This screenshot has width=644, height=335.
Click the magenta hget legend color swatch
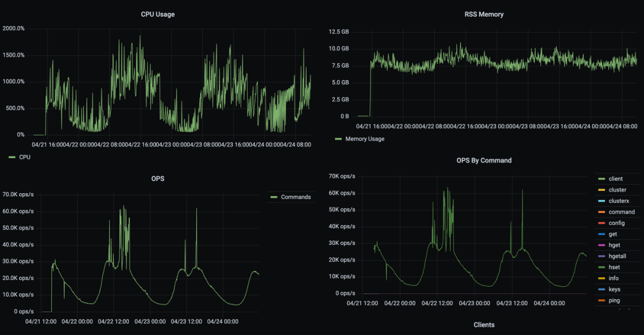pos(602,246)
